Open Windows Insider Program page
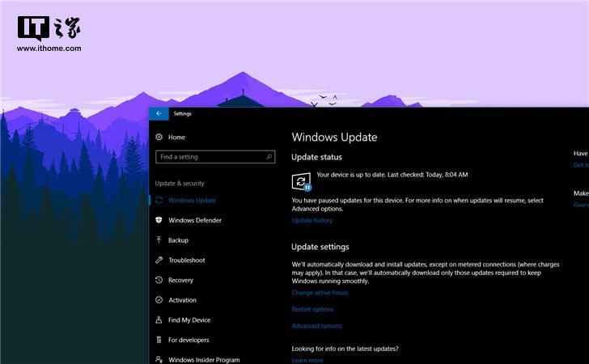The image size is (589, 364). coord(204,359)
